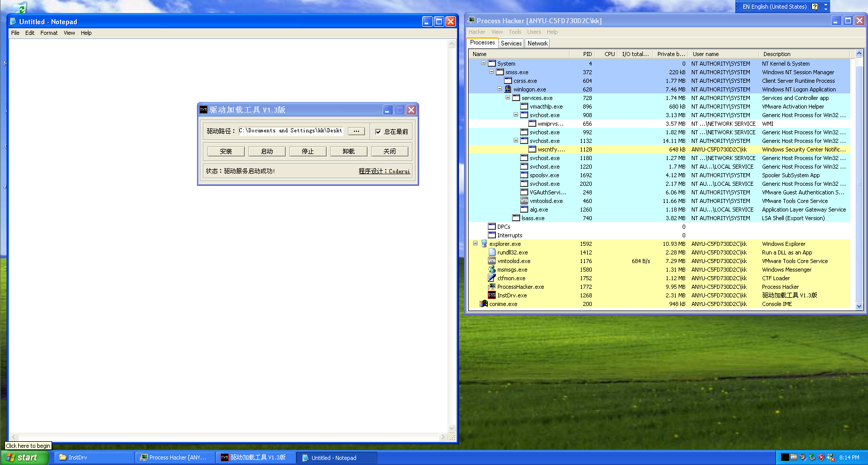The height and width of the screenshot is (465, 868).
Task: Click the msmsgs.exe Messenger icon
Action: [x=491, y=270]
